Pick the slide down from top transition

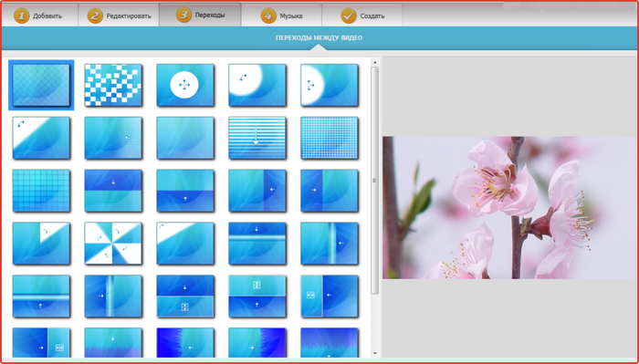click(113, 191)
